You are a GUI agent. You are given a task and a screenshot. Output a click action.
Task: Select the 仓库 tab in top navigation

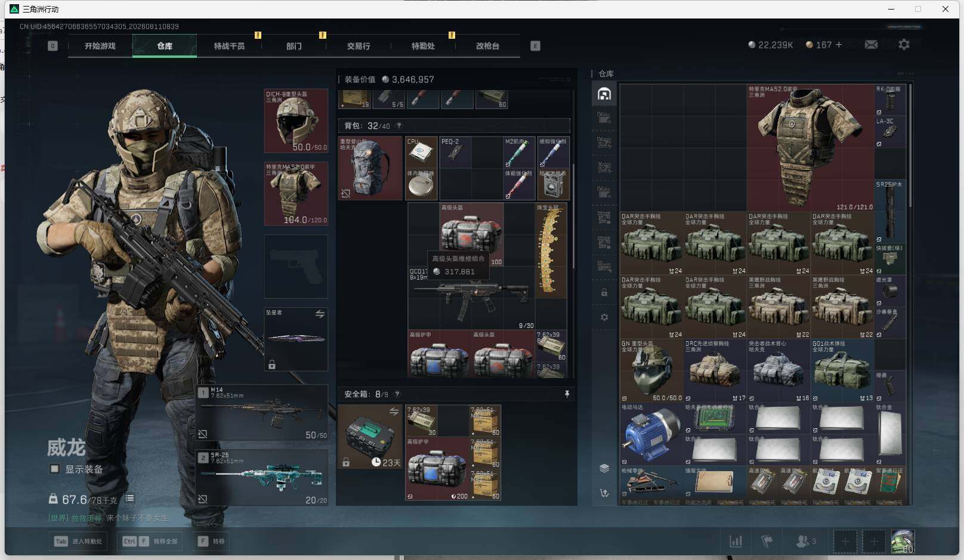point(165,46)
